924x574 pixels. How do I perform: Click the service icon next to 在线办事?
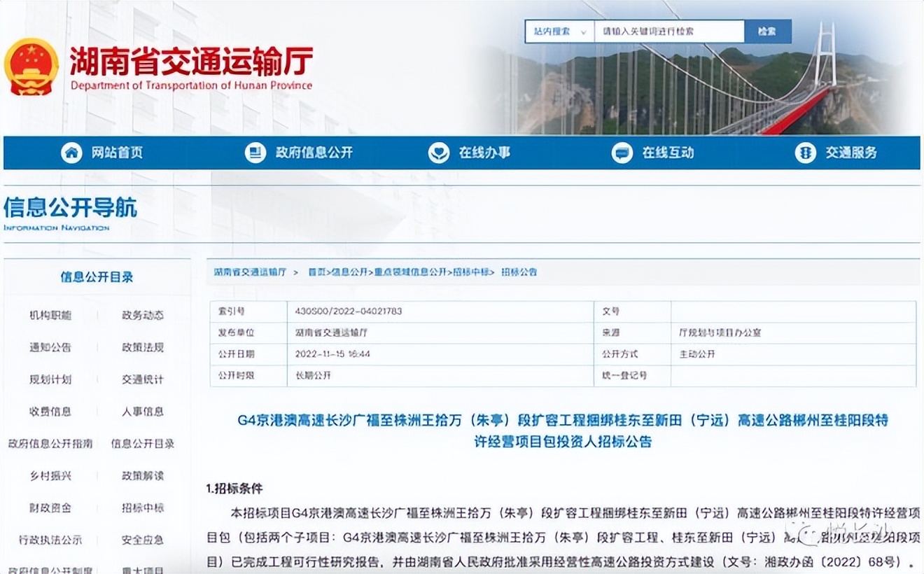[438, 152]
